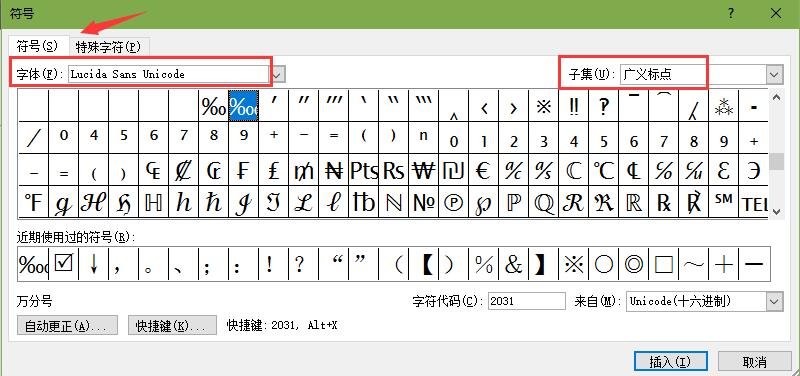The width and height of the screenshot is (800, 376).
Task: Choose the Euro € currency symbol
Action: click(x=483, y=171)
